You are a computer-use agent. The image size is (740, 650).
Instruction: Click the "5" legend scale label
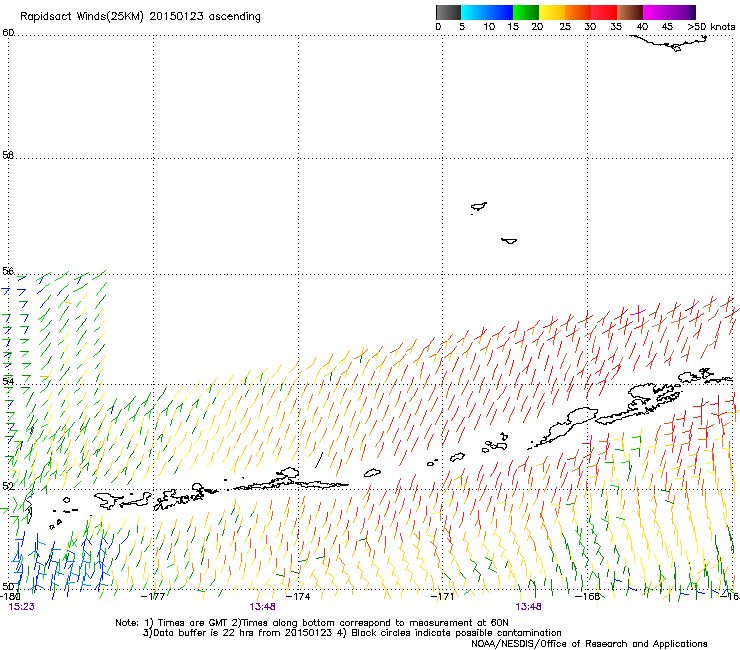462,27
